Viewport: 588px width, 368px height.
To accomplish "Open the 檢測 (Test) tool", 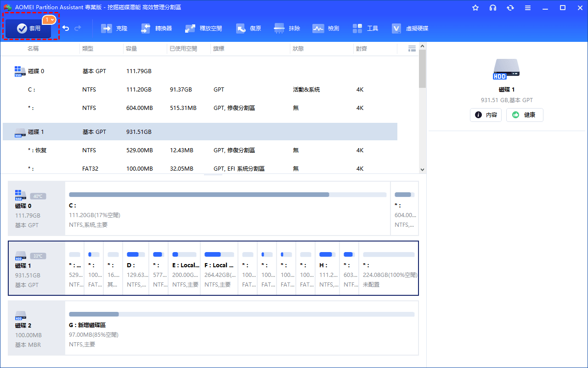I will coord(326,29).
